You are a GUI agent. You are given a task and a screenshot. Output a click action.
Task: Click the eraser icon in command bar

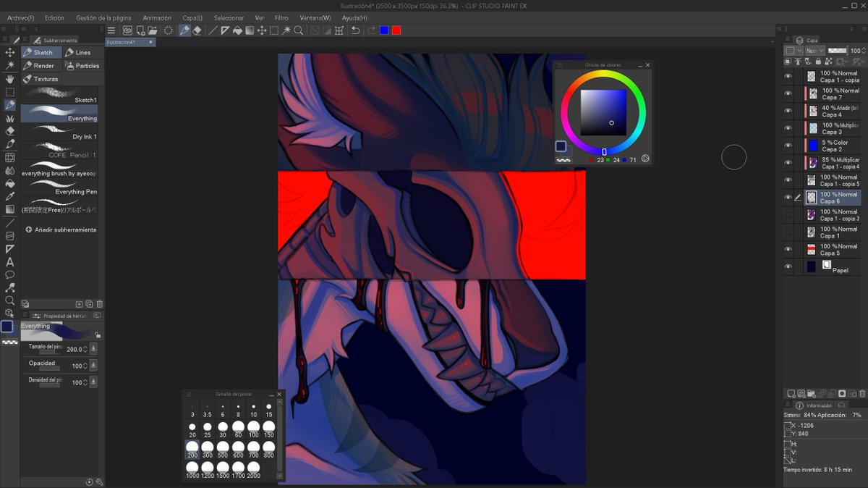coord(197,30)
